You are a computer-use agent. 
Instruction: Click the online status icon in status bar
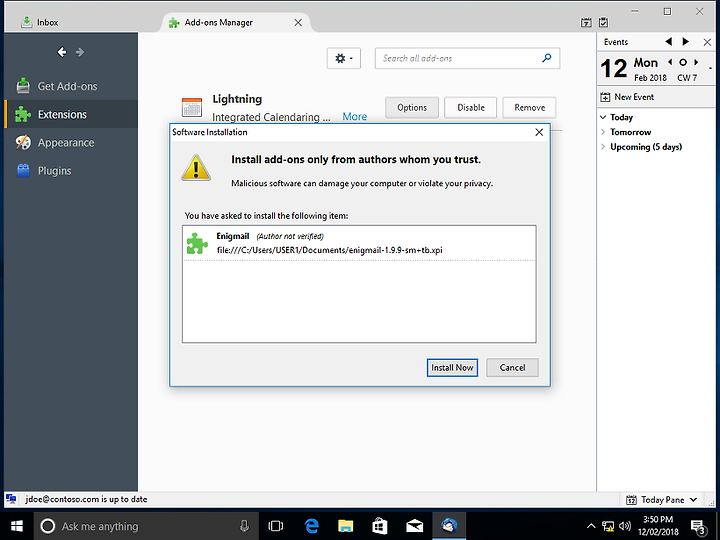click(11, 499)
